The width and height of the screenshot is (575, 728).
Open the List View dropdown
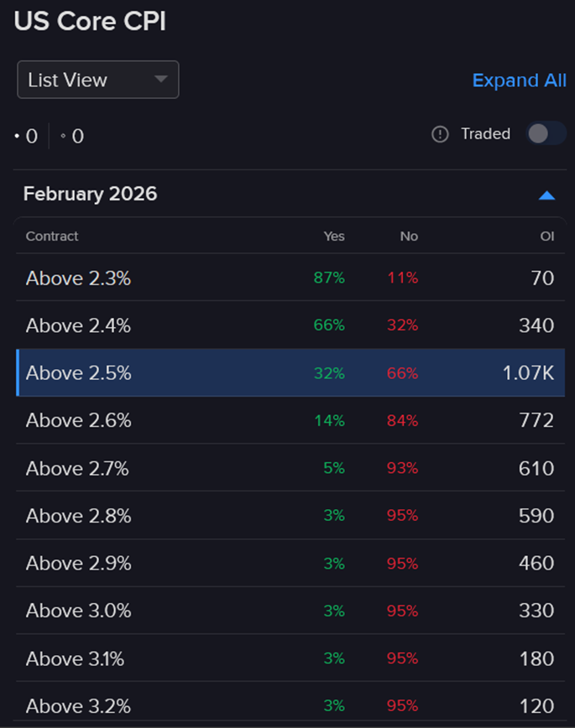97,80
